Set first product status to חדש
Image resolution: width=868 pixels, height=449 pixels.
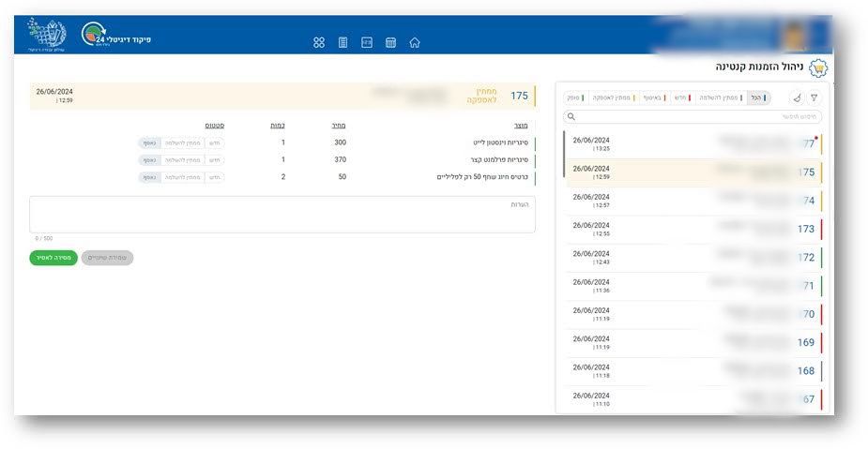click(214, 143)
